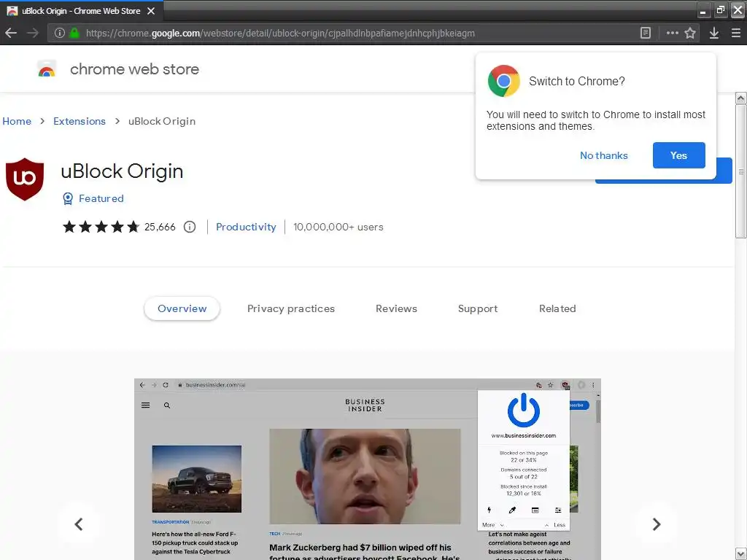Confirm switching to Chrome with Yes
This screenshot has height=560, width=747.
[678, 155]
